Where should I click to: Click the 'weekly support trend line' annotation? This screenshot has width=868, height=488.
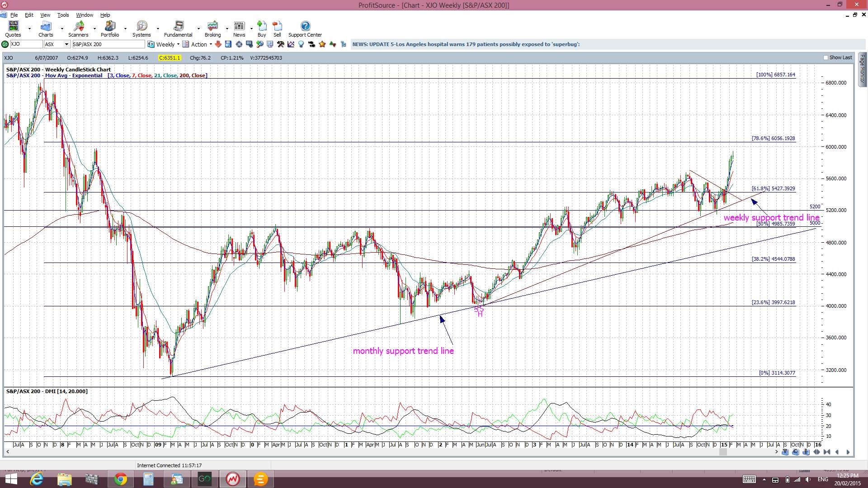(771, 217)
